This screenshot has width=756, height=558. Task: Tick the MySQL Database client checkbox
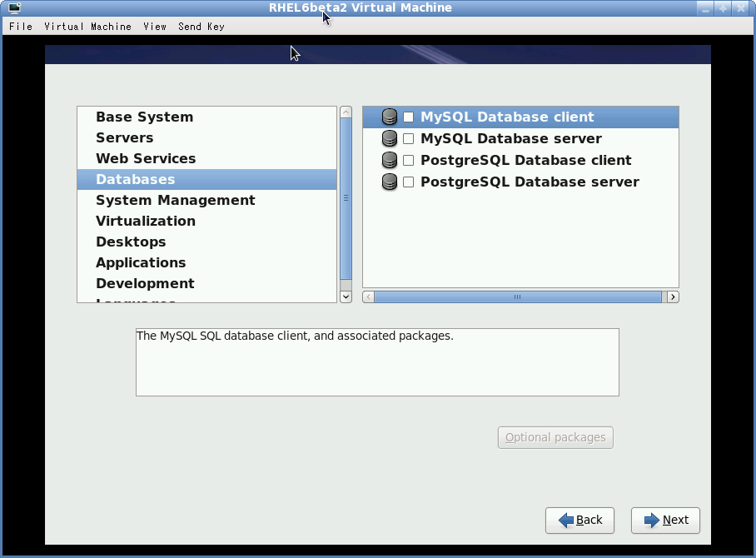click(408, 117)
